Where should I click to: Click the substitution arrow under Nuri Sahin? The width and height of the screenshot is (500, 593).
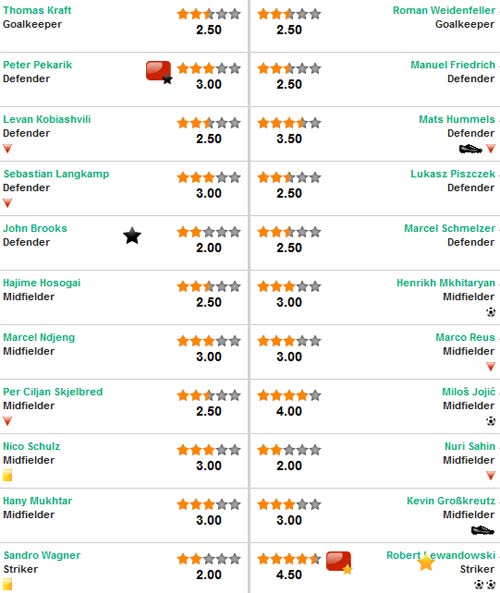(491, 475)
